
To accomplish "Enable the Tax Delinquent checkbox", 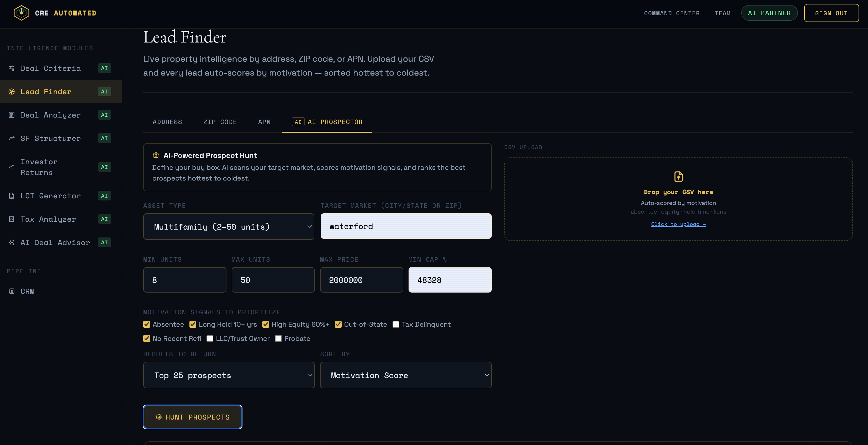I will pos(396,324).
